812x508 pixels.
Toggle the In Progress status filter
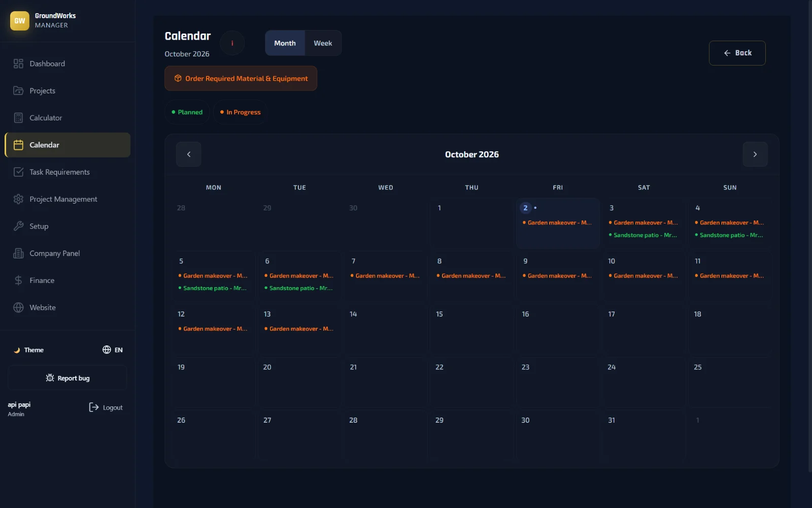[240, 112]
